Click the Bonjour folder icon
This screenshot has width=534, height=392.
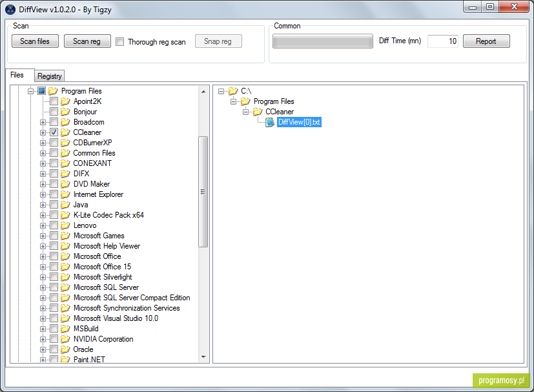tap(65, 112)
